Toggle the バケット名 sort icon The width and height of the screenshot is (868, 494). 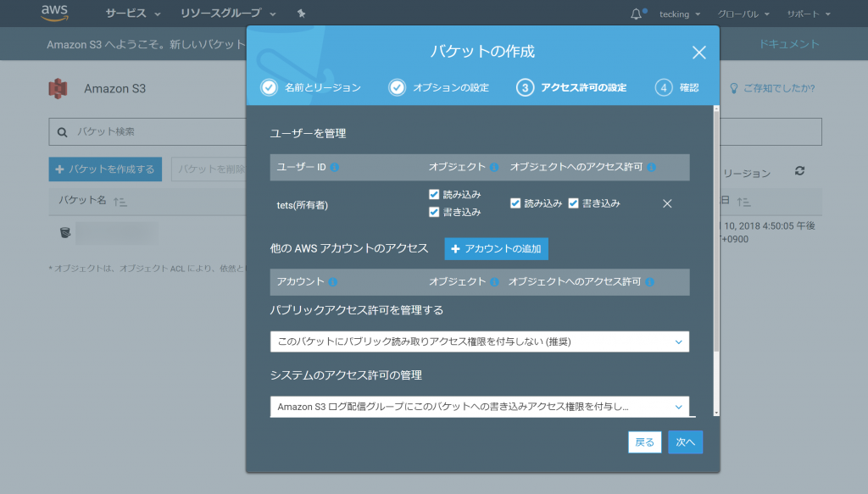(x=120, y=202)
